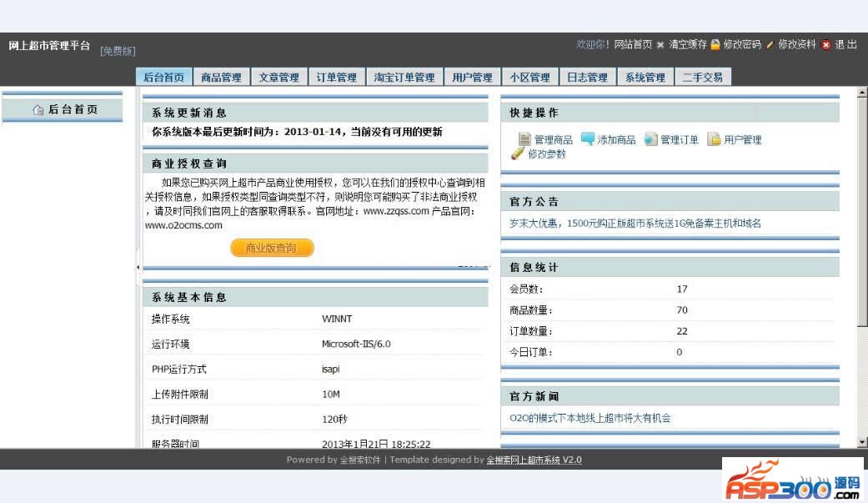The width and height of the screenshot is (868, 503).
Task: Click the pencil icon for 修改资料
Action: click(x=770, y=45)
